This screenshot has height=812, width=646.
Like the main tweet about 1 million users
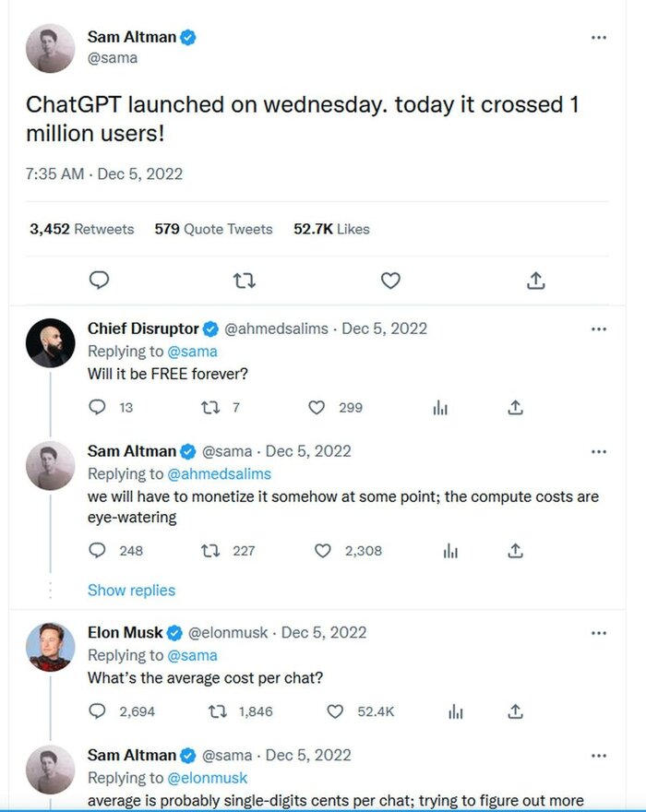click(x=390, y=281)
